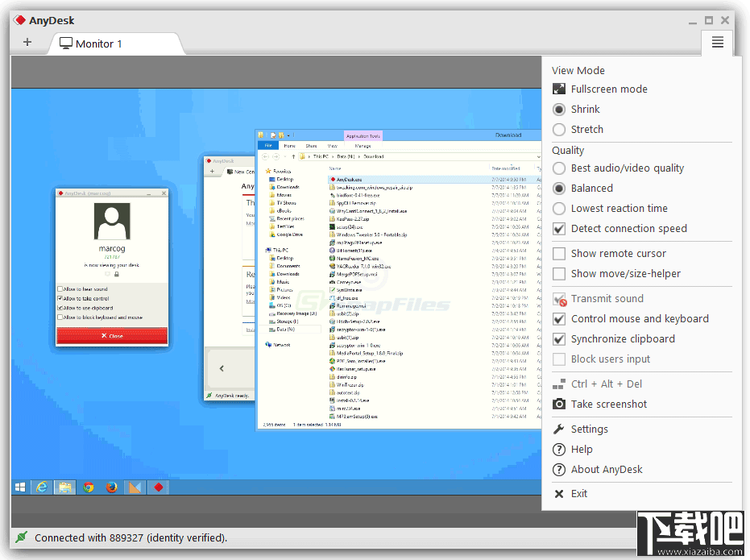The width and height of the screenshot is (750, 560).
Task: Click the connection status plug icon
Action: pyautogui.click(x=21, y=537)
